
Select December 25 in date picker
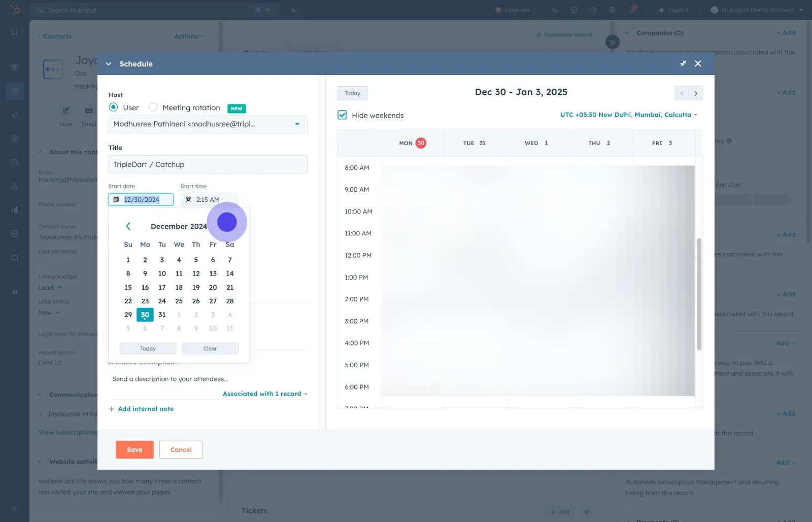(179, 301)
